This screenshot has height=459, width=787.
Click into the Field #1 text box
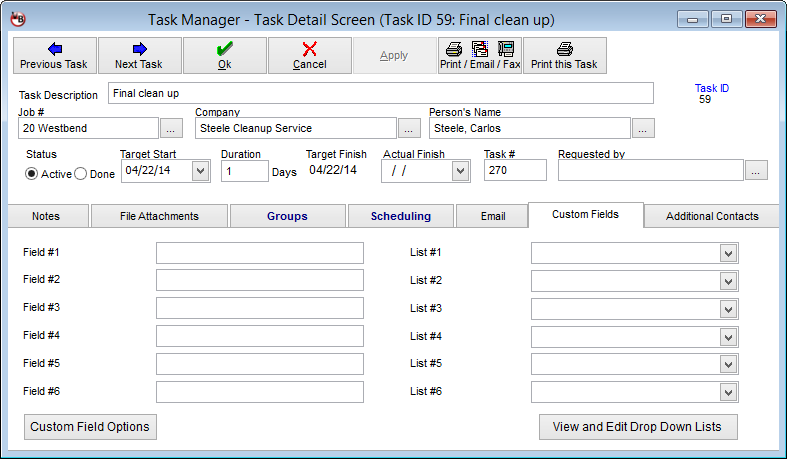(x=260, y=253)
